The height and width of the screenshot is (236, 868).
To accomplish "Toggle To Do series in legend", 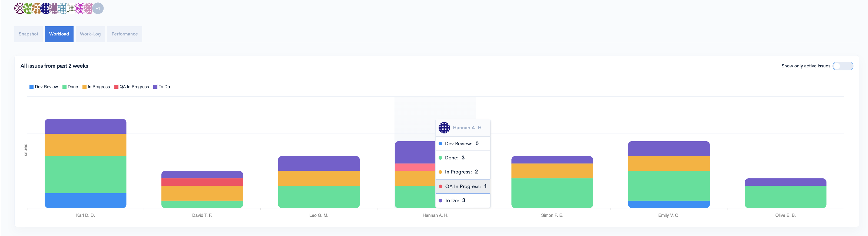I will coord(162,87).
